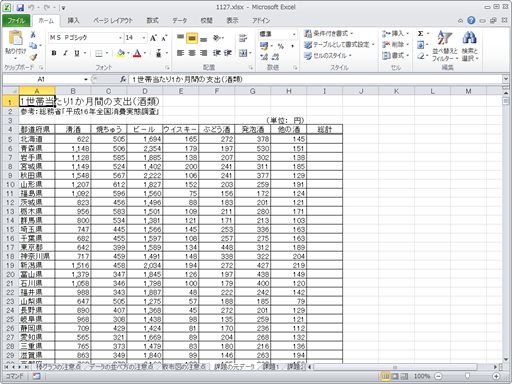Click the Delete cells button
The height and width of the screenshot is (384, 512).
[x=396, y=45]
